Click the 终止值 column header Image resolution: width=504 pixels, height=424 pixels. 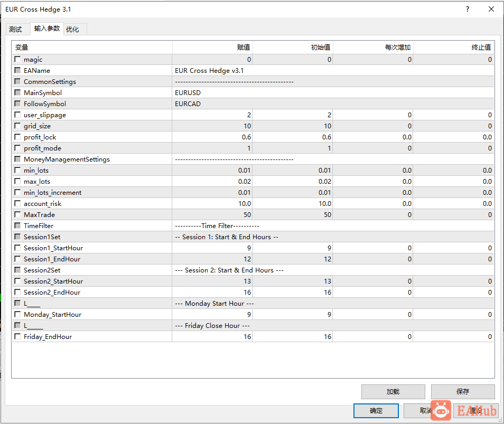point(453,47)
